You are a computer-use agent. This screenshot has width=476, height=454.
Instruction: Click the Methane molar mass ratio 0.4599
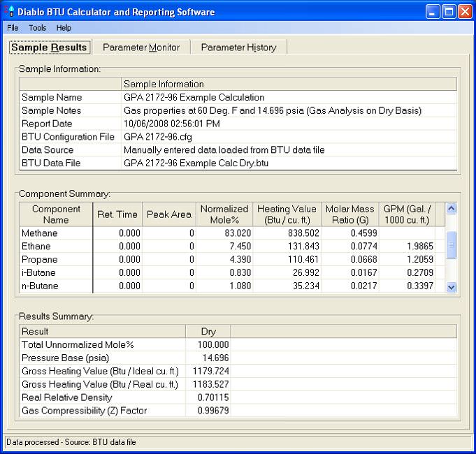pyautogui.click(x=363, y=233)
